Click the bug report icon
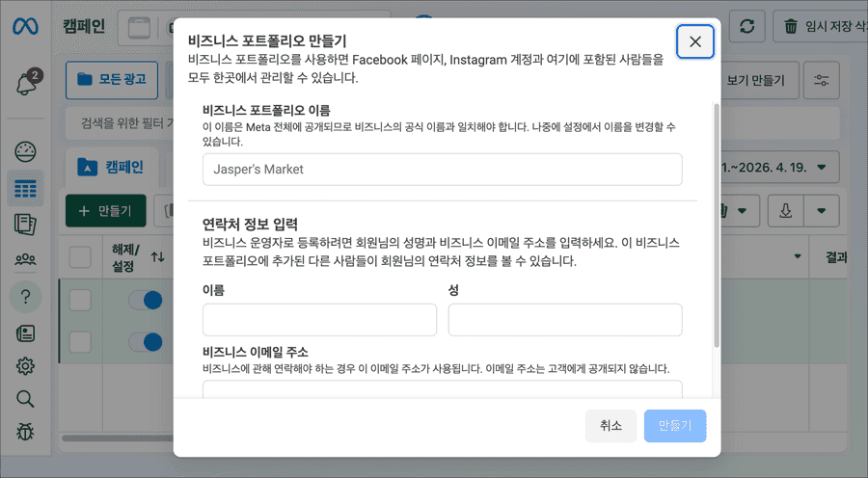 [x=25, y=432]
